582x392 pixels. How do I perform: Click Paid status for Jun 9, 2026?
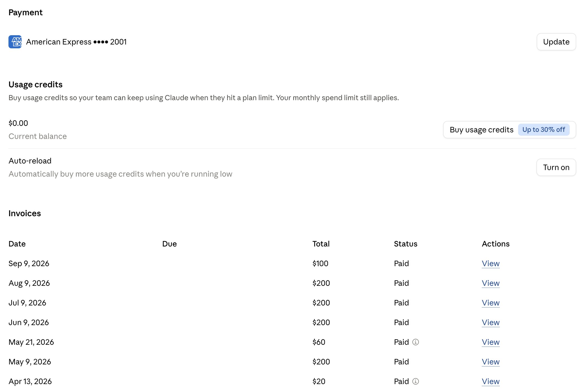click(x=401, y=322)
